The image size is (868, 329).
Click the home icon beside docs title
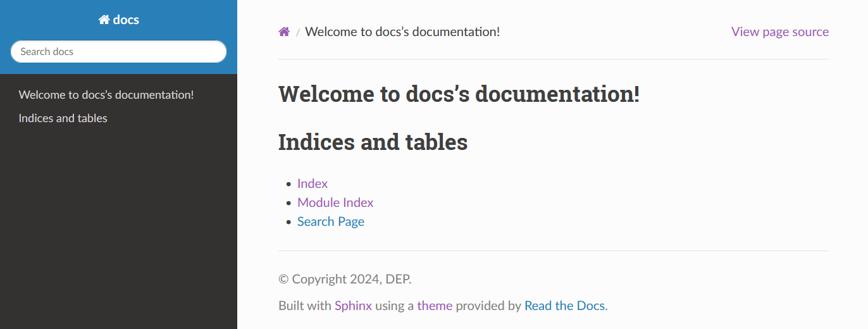click(x=104, y=20)
